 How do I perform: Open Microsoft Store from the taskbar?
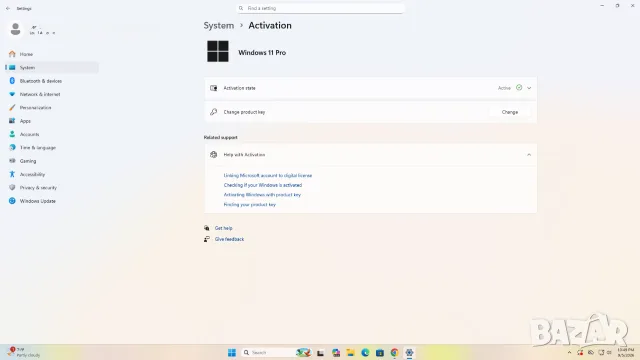[380, 353]
